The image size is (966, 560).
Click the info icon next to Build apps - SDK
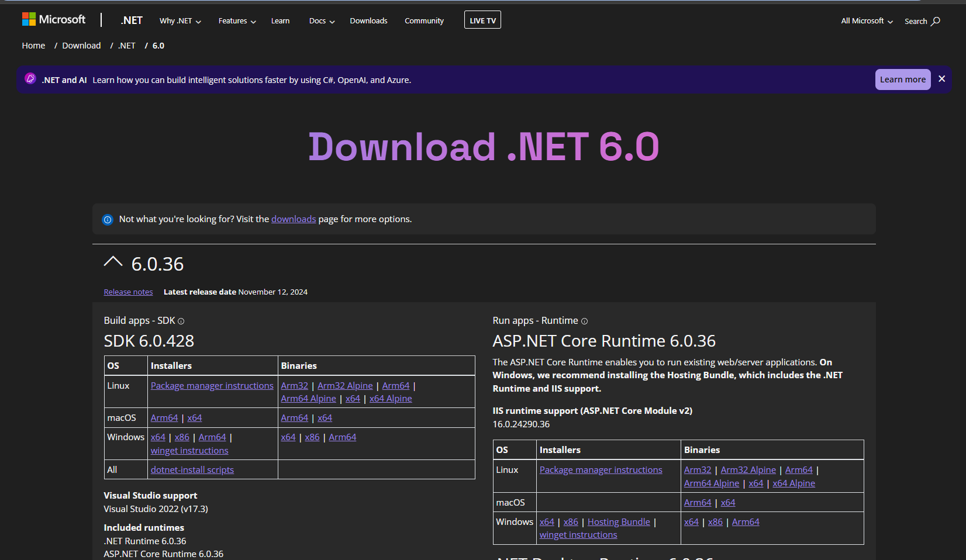181,321
